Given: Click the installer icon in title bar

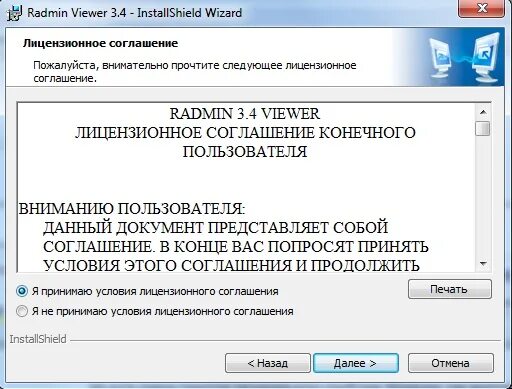Looking at the screenshot, I should tap(15, 13).
